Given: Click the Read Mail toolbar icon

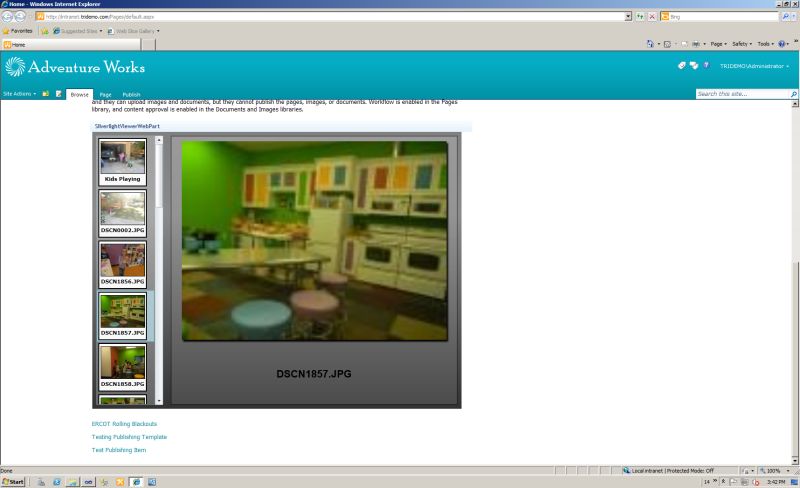Looking at the screenshot, I should click(684, 44).
